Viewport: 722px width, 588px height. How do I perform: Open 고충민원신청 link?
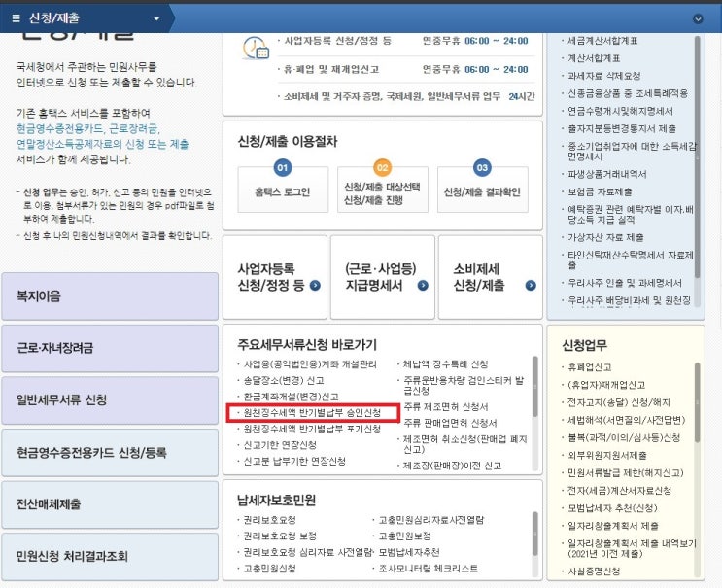[269, 569]
